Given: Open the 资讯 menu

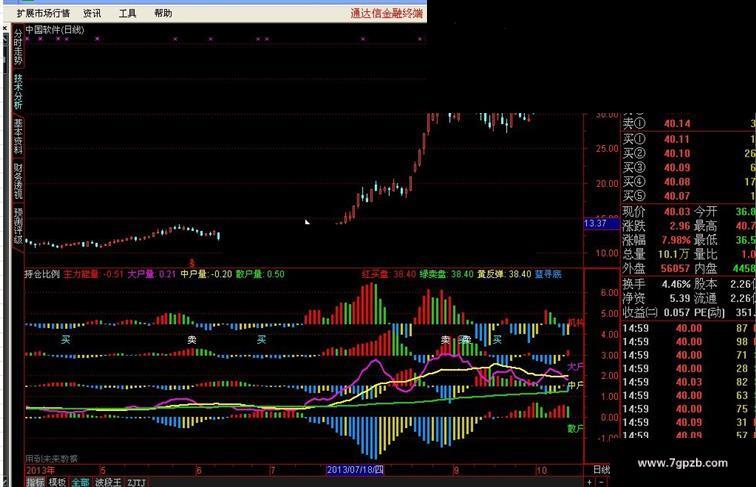Looking at the screenshot, I should pyautogui.click(x=92, y=13).
